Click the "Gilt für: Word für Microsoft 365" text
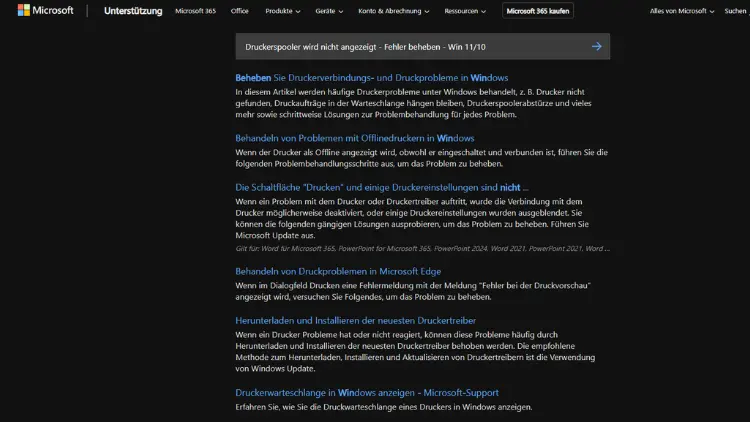 pyautogui.click(x=422, y=248)
